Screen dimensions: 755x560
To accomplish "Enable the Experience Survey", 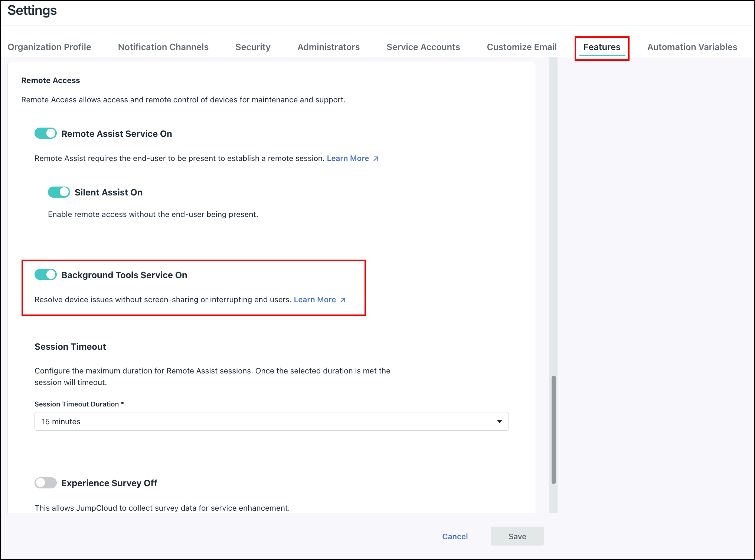I will (x=45, y=483).
